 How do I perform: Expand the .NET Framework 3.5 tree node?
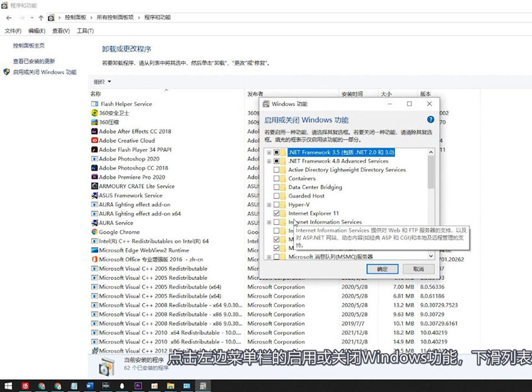269,152
